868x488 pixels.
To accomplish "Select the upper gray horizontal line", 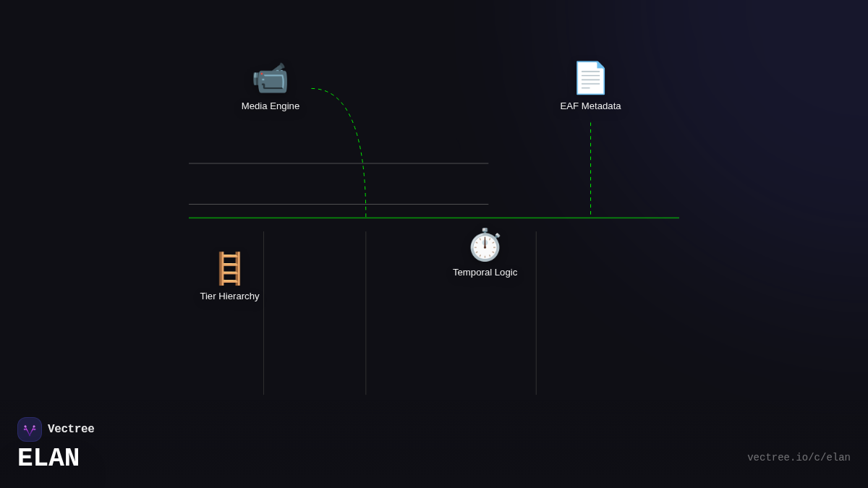I will pyautogui.click(x=339, y=163).
